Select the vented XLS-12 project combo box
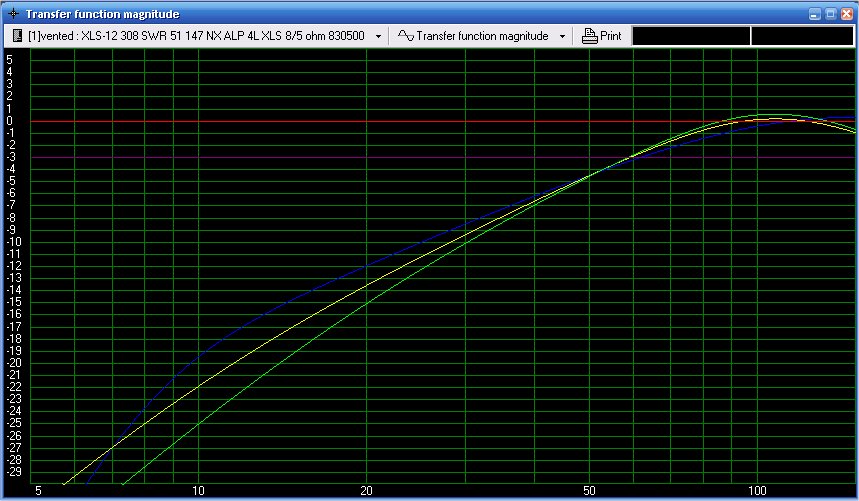This screenshot has width=859, height=501. point(197,36)
